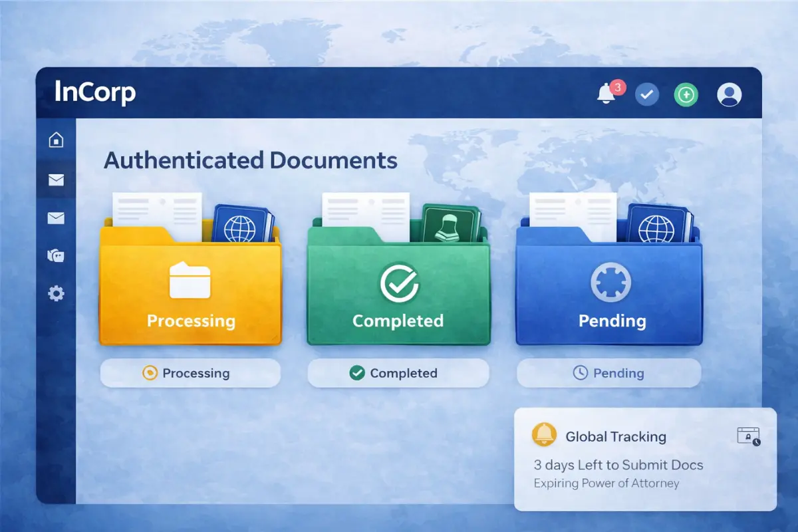Image resolution: width=798 pixels, height=532 pixels.
Task: Toggle the Pending status pill
Action: tap(608, 373)
